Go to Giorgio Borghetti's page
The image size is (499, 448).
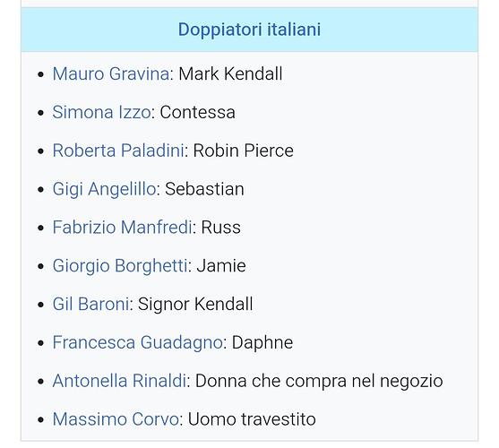pyautogui.click(x=120, y=266)
